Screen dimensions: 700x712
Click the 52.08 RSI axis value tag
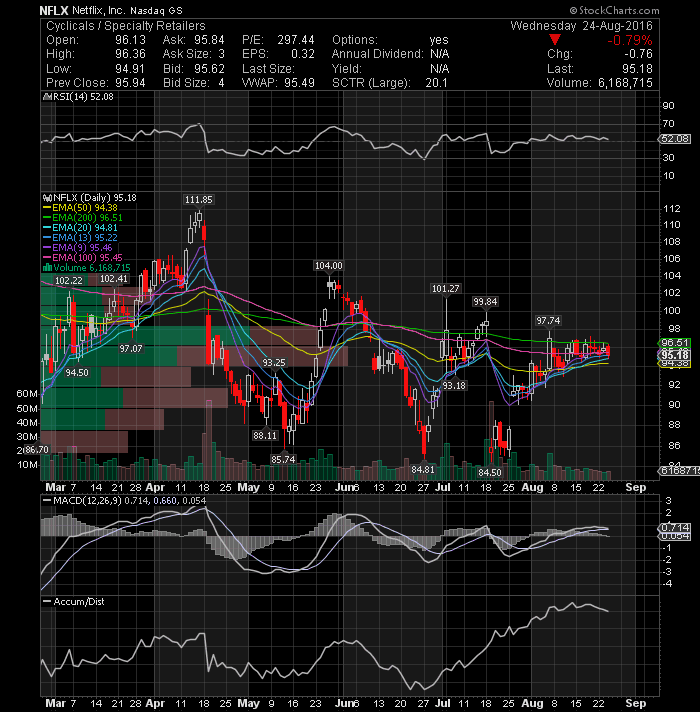point(675,138)
